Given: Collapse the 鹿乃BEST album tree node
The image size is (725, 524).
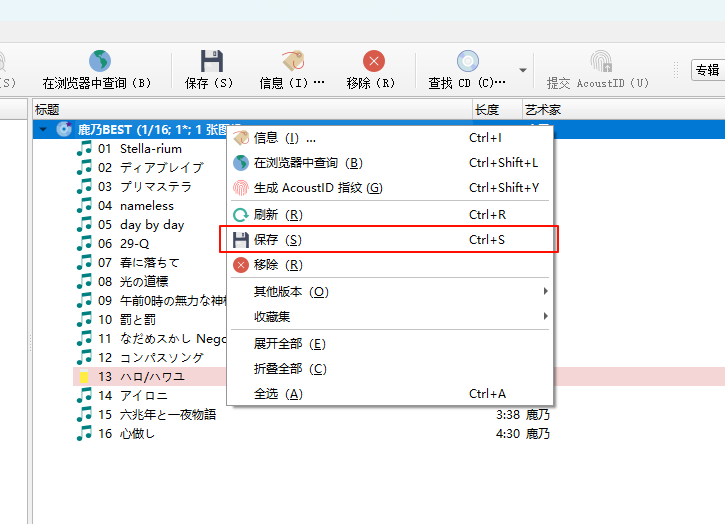Looking at the screenshot, I should [43, 130].
